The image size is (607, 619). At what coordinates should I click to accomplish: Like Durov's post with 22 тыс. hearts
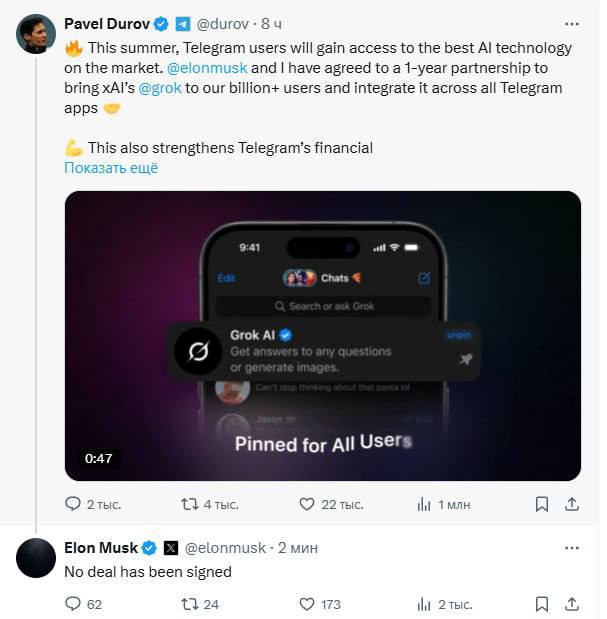[x=331, y=504]
